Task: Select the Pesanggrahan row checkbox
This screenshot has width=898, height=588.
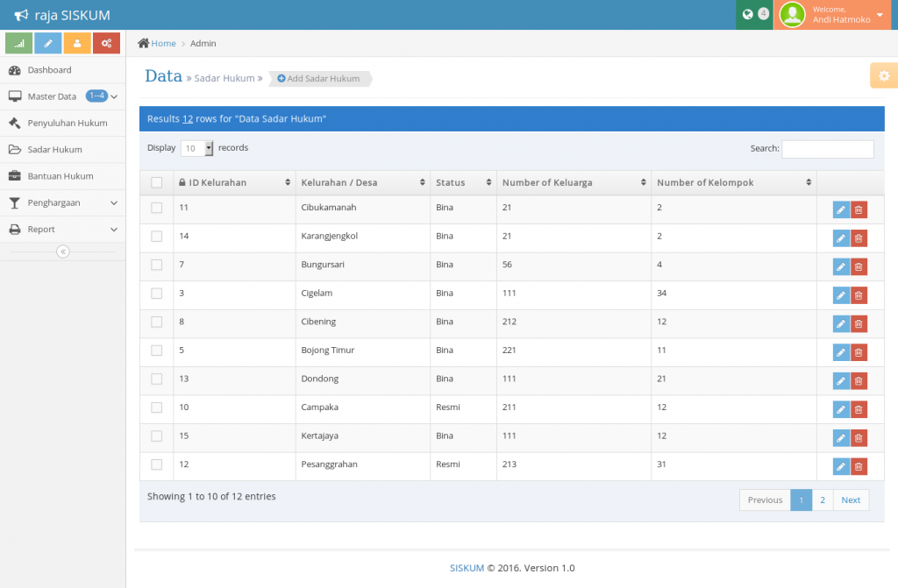Action: (157, 464)
